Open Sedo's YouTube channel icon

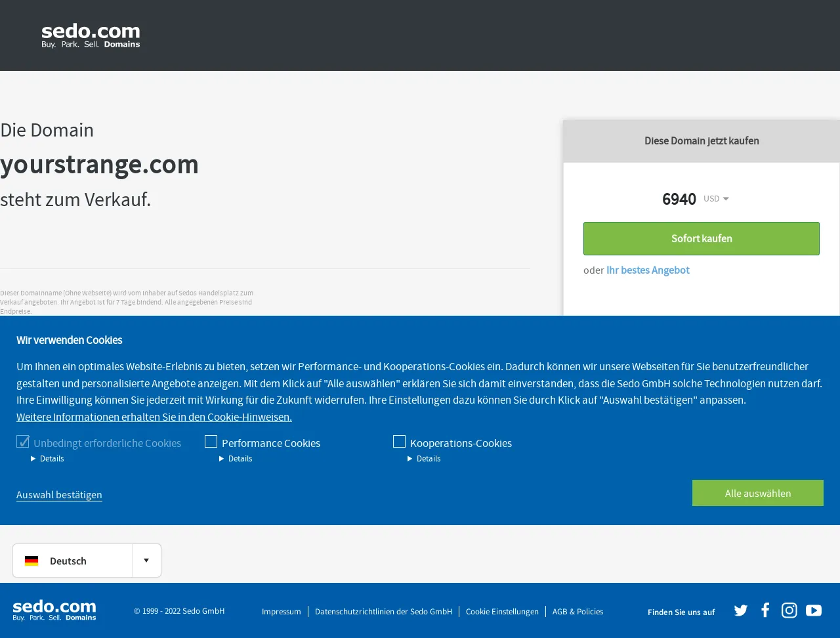(814, 610)
